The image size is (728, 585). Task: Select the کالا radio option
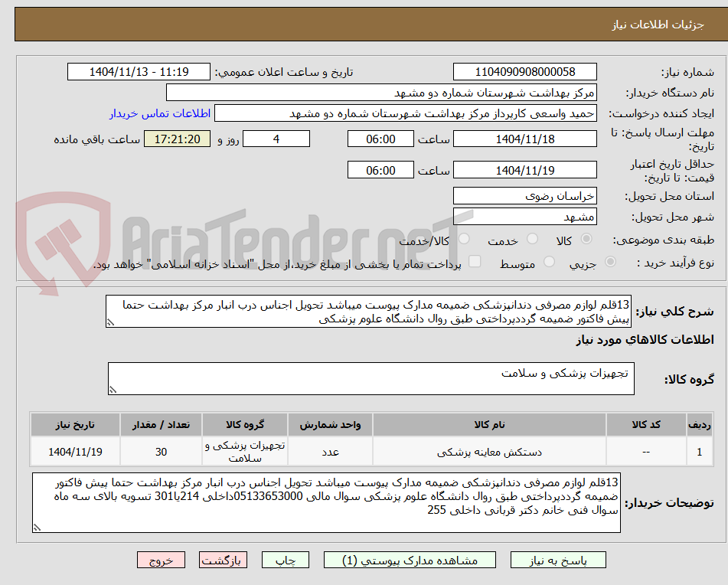[x=586, y=239]
